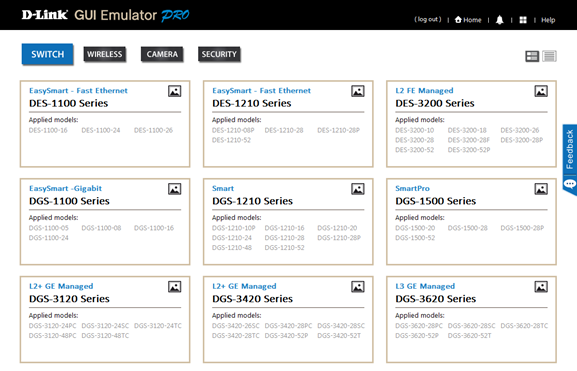Switch to list view layout

click(549, 56)
